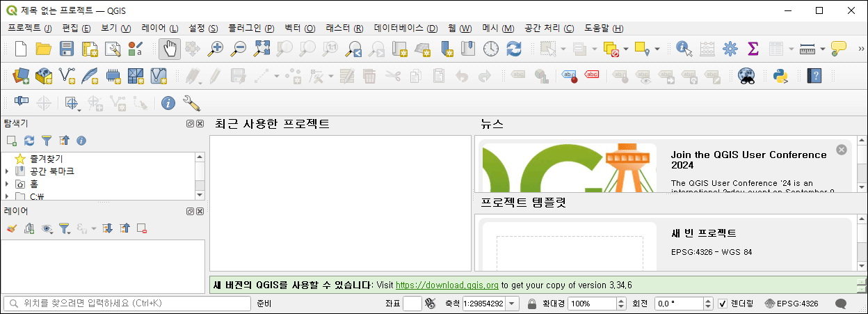Open a project with the folder icon
The image size is (868, 314).
click(44, 49)
